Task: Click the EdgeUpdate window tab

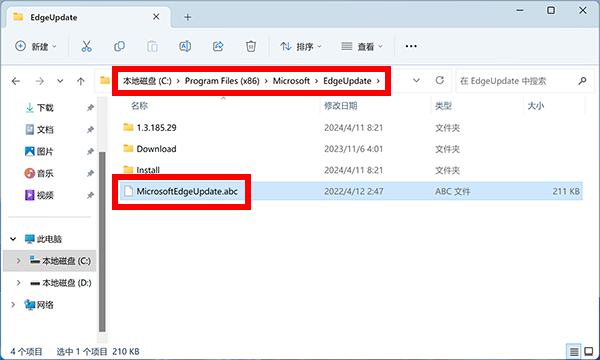Action: pos(88,17)
